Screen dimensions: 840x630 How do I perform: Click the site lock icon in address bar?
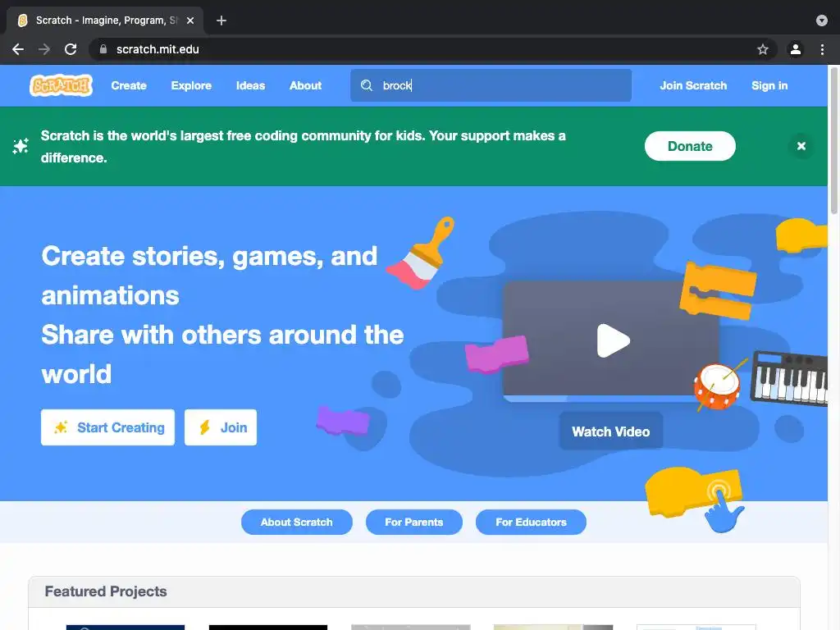click(103, 49)
